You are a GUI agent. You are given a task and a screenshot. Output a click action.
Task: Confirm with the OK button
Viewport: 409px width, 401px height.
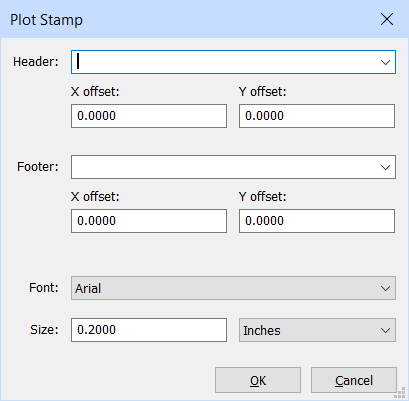click(258, 380)
